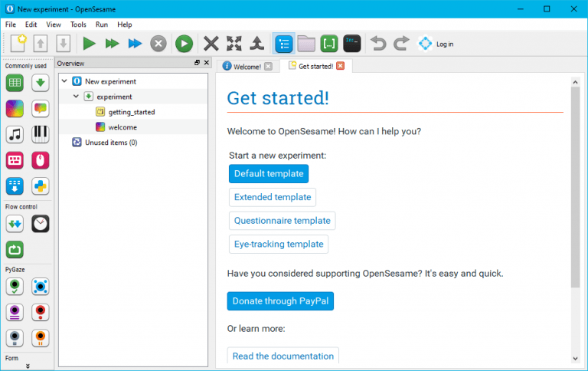
Task: Select the inline Python script item icon
Action: pos(41,186)
